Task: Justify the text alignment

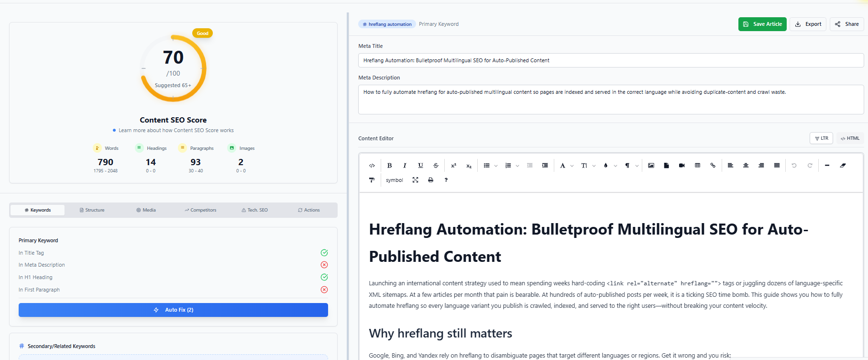Action: click(777, 166)
